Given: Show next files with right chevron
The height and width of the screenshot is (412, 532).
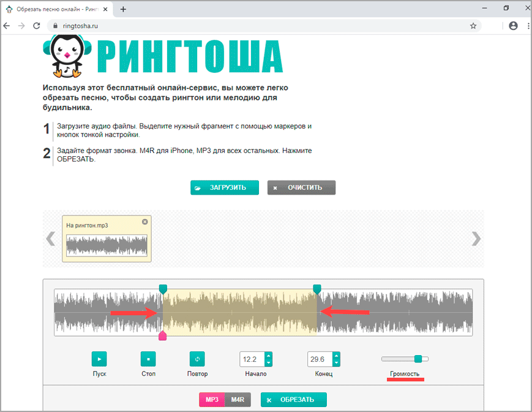Looking at the screenshot, I should (476, 239).
